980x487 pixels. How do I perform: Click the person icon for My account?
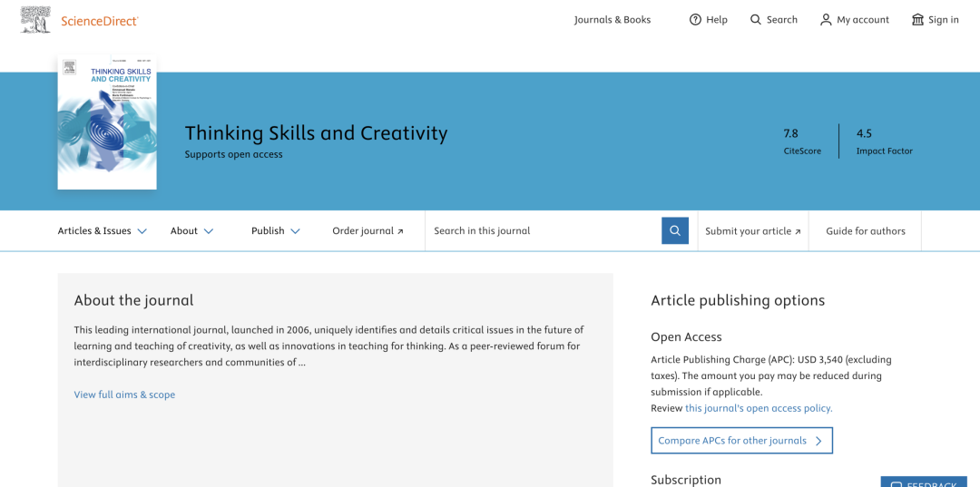point(826,19)
